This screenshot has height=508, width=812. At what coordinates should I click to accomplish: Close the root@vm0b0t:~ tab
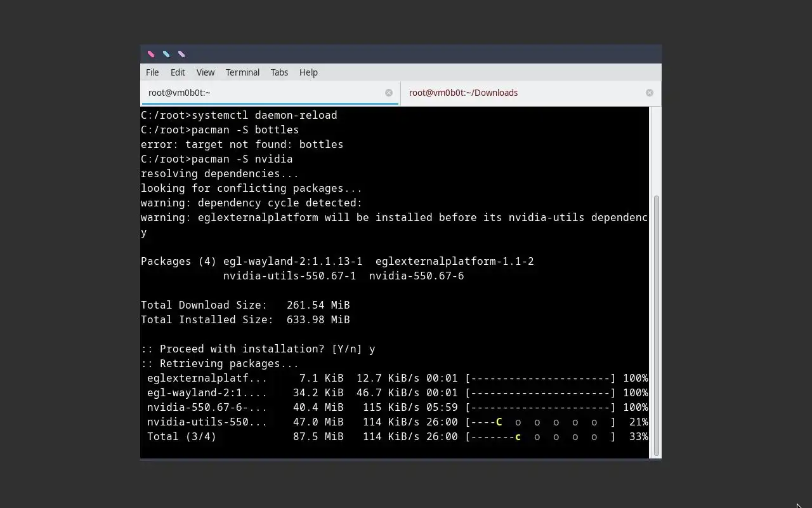click(389, 93)
